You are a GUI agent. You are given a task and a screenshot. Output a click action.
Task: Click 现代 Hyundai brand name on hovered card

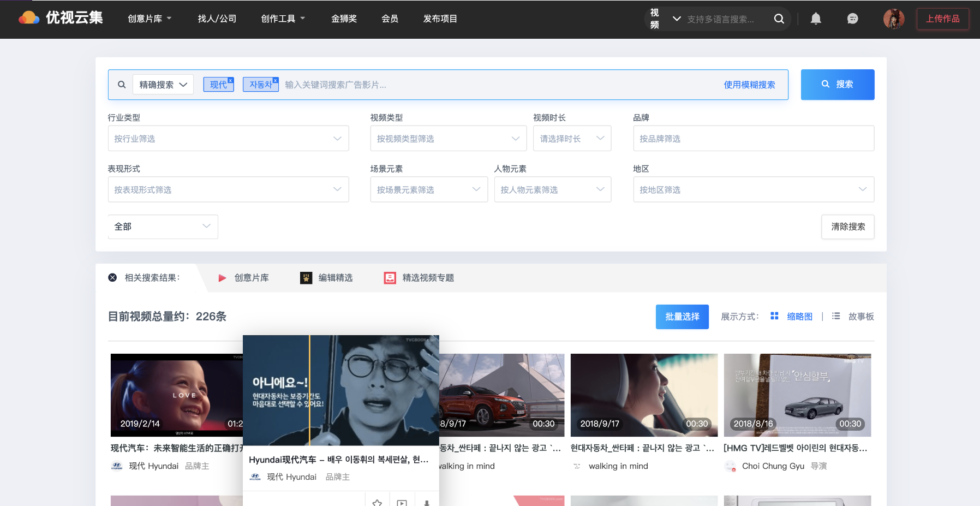tap(292, 477)
